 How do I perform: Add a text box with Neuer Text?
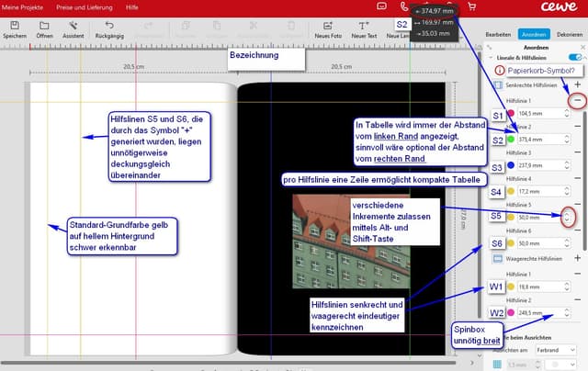(x=364, y=27)
